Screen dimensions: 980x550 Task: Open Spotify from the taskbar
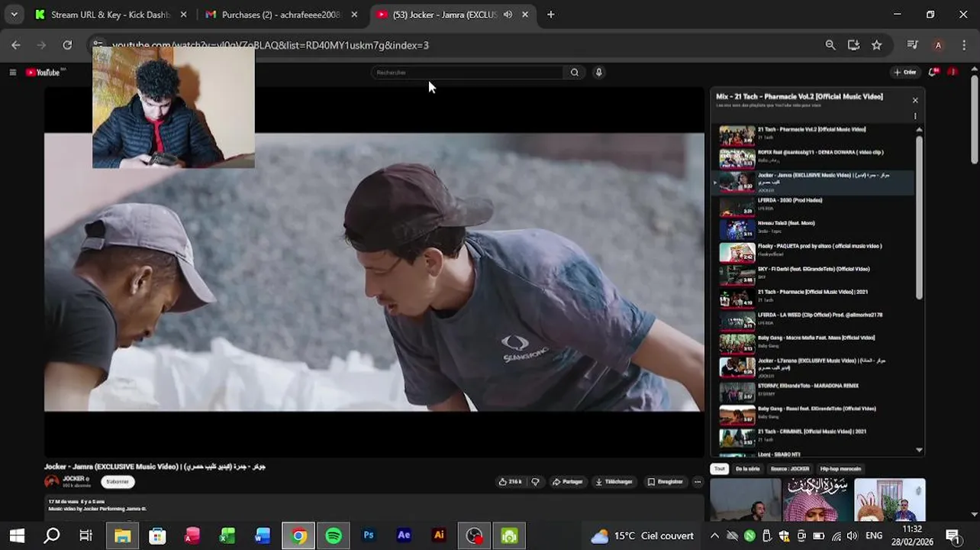click(x=334, y=536)
